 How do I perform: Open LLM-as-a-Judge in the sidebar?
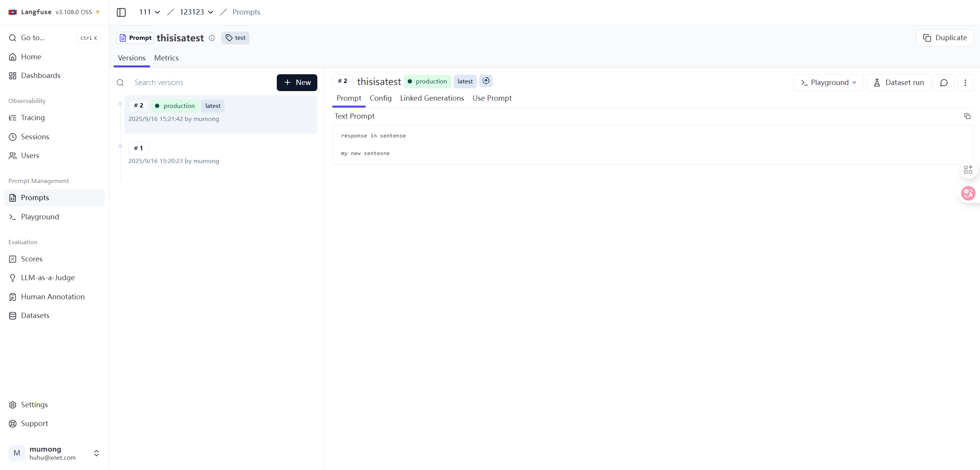[54, 277]
